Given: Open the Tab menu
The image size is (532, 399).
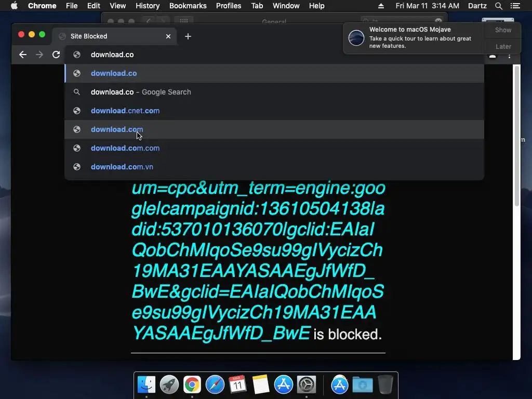Looking at the screenshot, I should click(x=257, y=6).
